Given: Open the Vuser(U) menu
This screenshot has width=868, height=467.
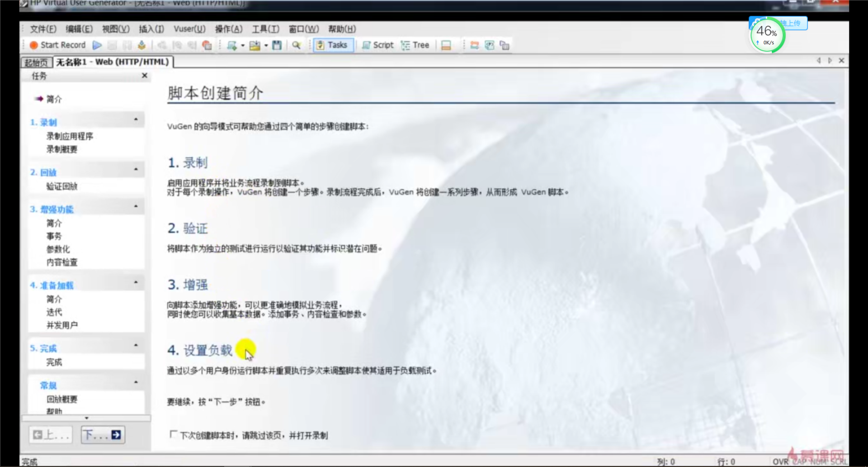Looking at the screenshot, I should tap(190, 29).
